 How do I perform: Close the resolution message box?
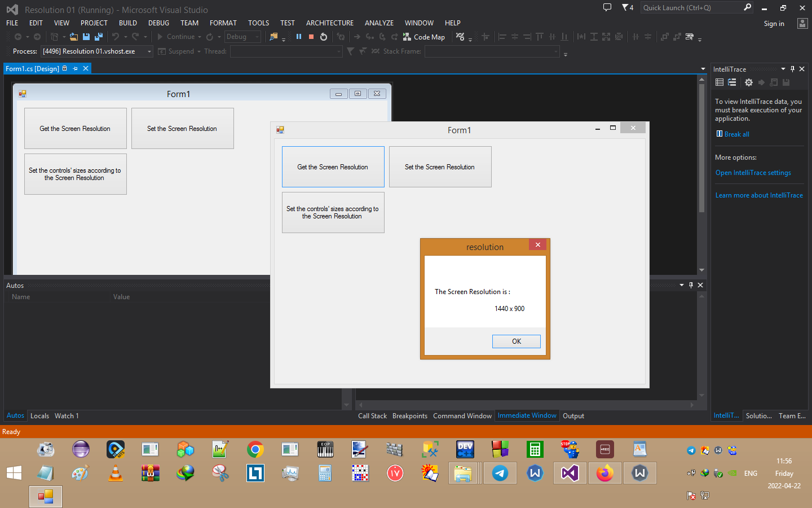538,244
